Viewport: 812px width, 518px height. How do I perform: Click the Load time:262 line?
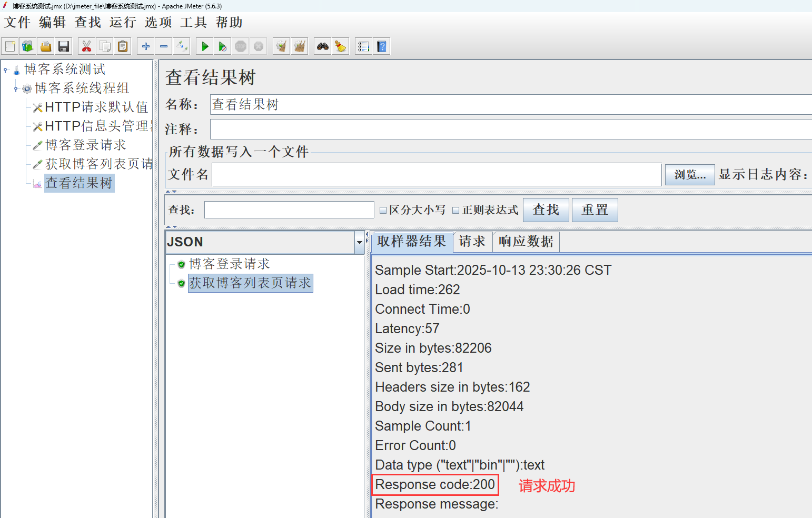click(x=418, y=290)
